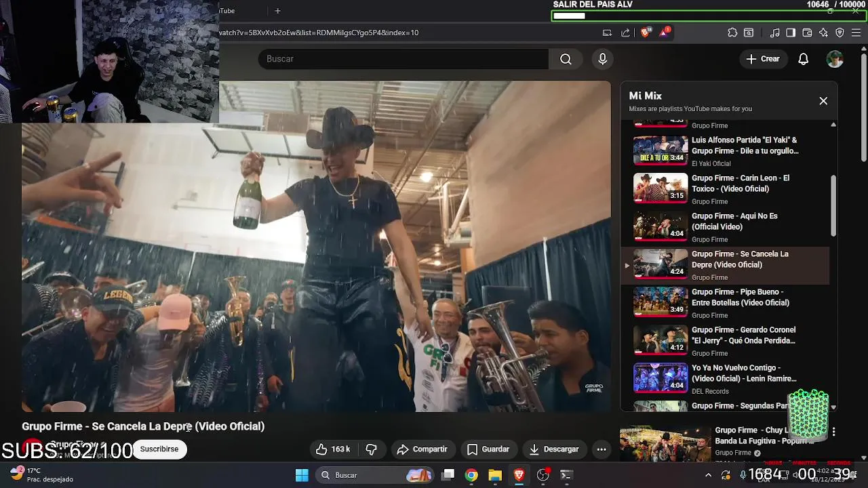Click the Compartir share button
Image resolution: width=868 pixels, height=488 pixels.
(422, 449)
